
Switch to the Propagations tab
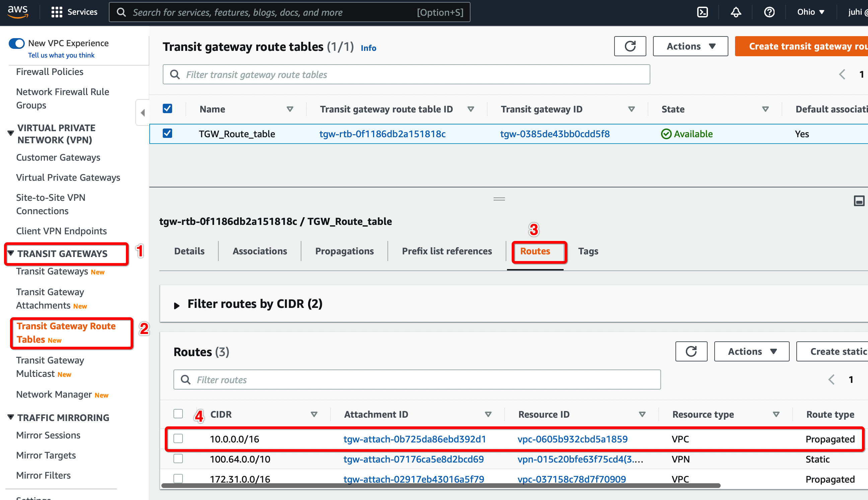coord(344,251)
